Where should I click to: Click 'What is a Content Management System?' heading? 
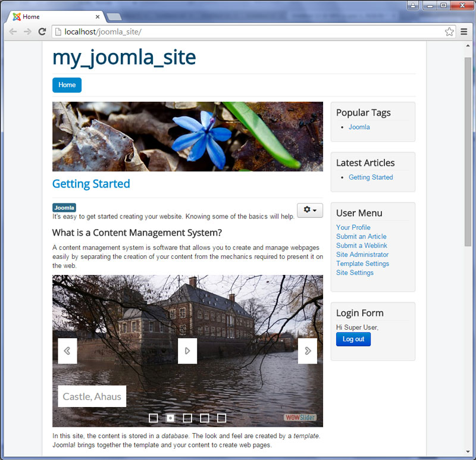[x=137, y=233]
